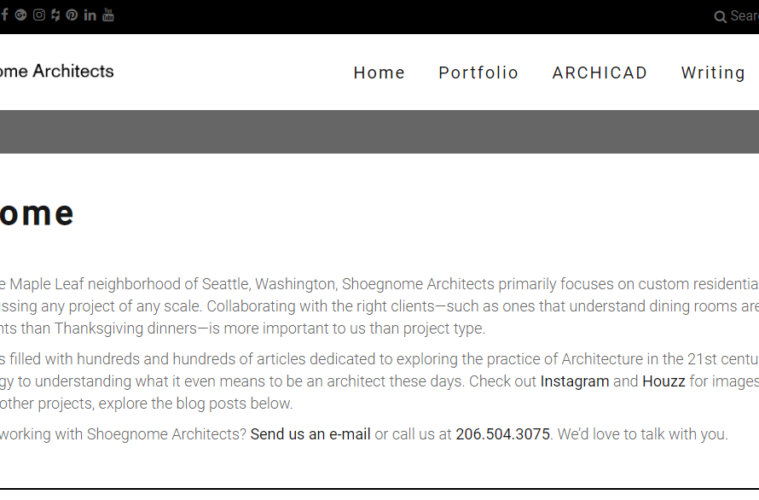Open the Pinterest icon link
This screenshot has height=500, width=759.
[72, 15]
